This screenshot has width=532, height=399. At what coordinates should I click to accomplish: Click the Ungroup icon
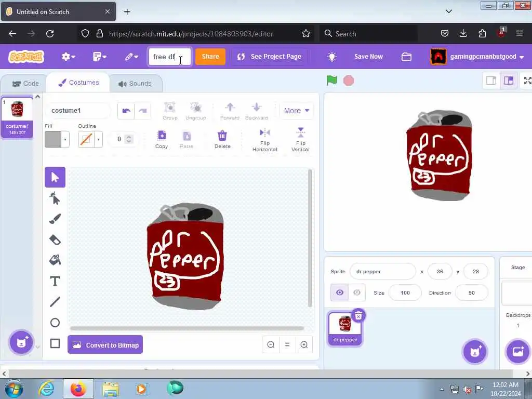click(x=196, y=111)
